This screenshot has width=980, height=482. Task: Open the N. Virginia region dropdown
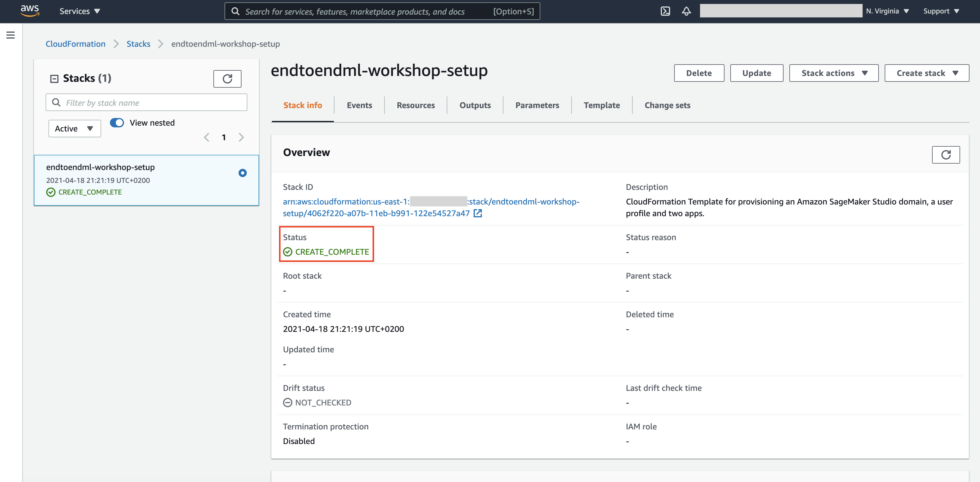tap(887, 11)
